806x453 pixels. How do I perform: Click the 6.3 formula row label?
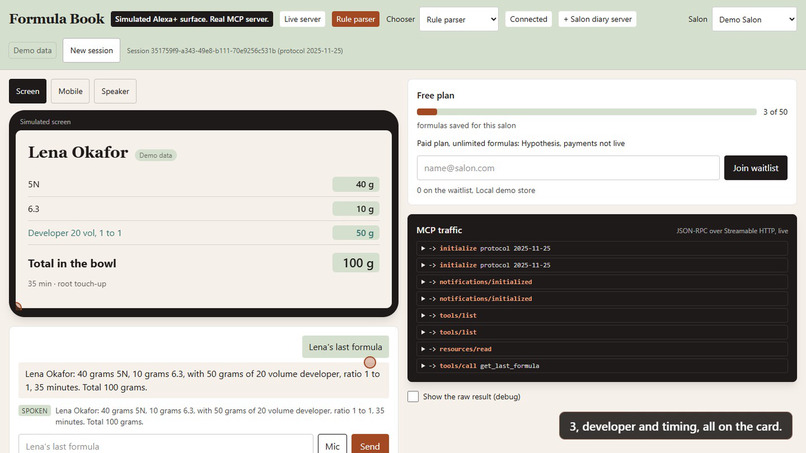33,209
